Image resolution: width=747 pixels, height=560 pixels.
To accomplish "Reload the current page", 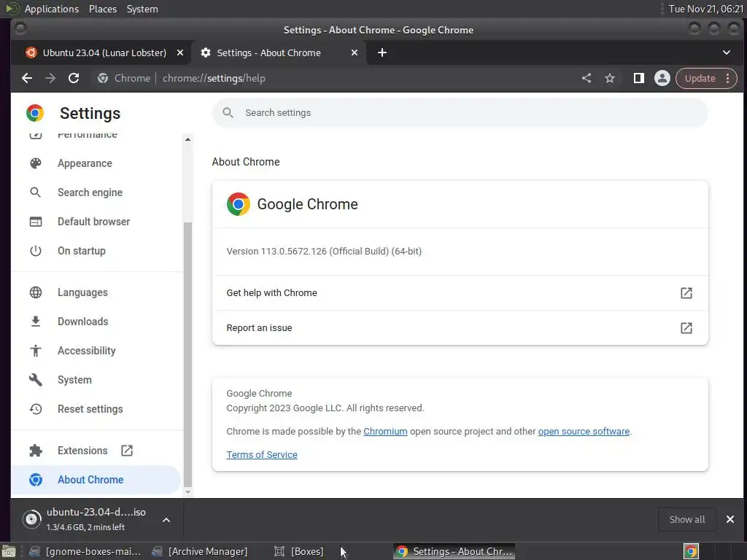I will [x=74, y=78].
